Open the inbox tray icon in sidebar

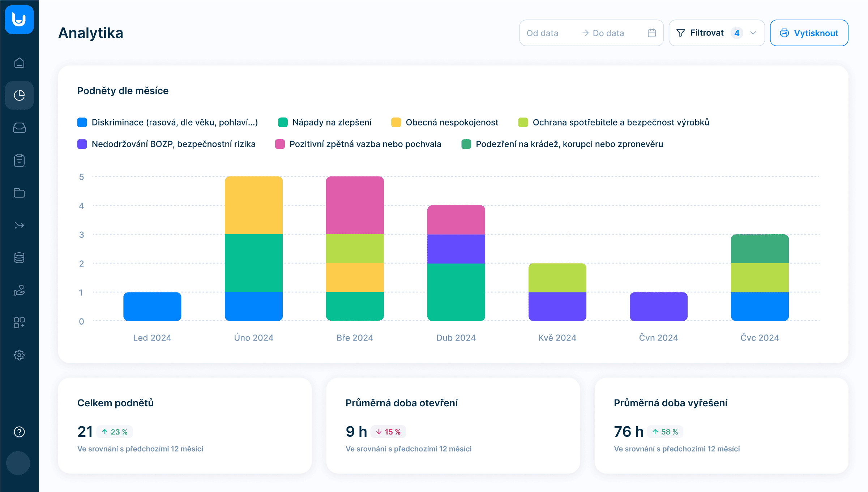tap(19, 128)
